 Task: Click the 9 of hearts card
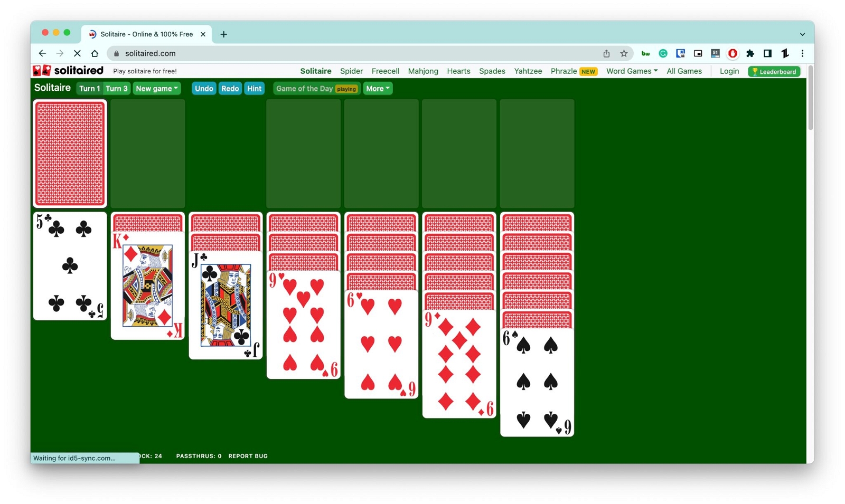304,325
